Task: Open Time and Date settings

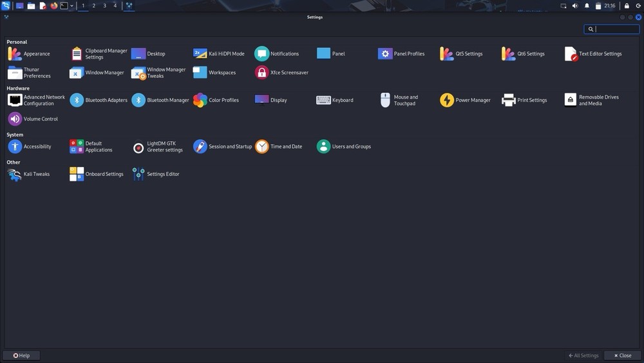Action: click(x=278, y=147)
